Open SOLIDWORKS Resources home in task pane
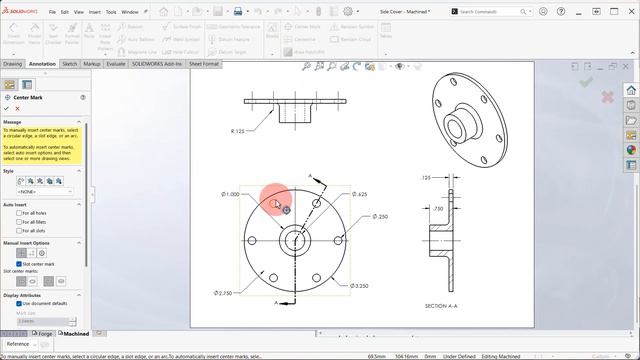 tap(631, 90)
